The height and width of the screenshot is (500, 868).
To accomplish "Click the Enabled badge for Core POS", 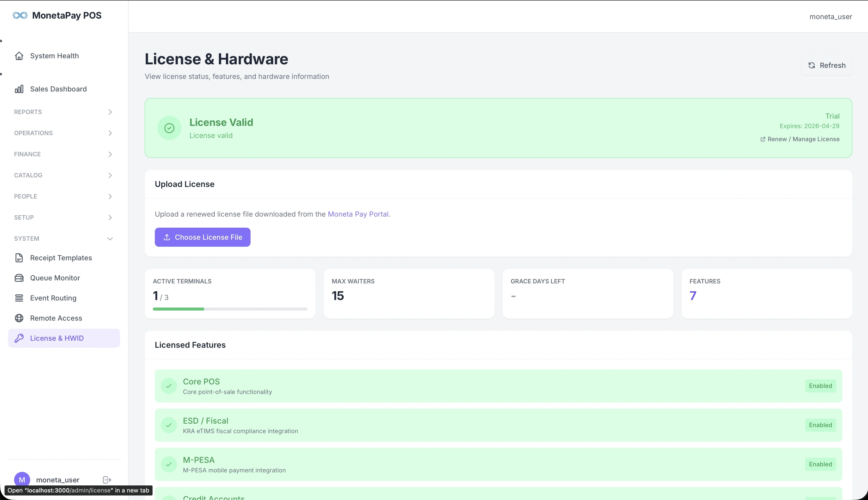I will coord(820,386).
